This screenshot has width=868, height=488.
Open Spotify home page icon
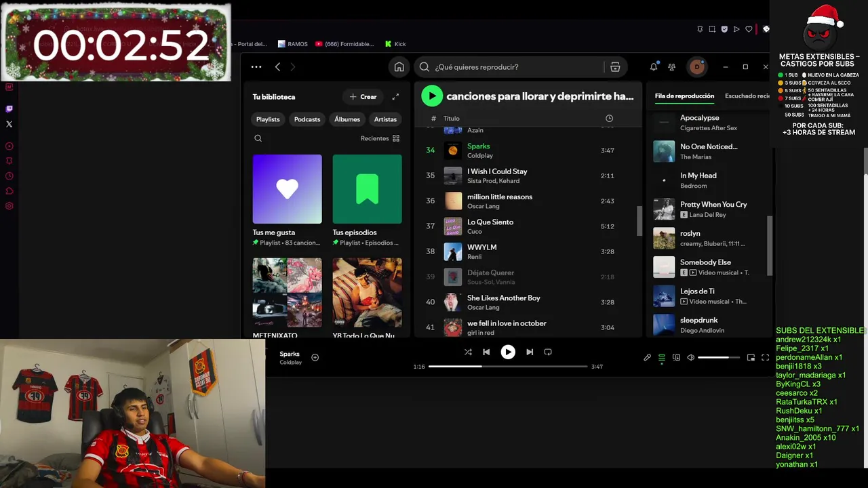coord(399,67)
